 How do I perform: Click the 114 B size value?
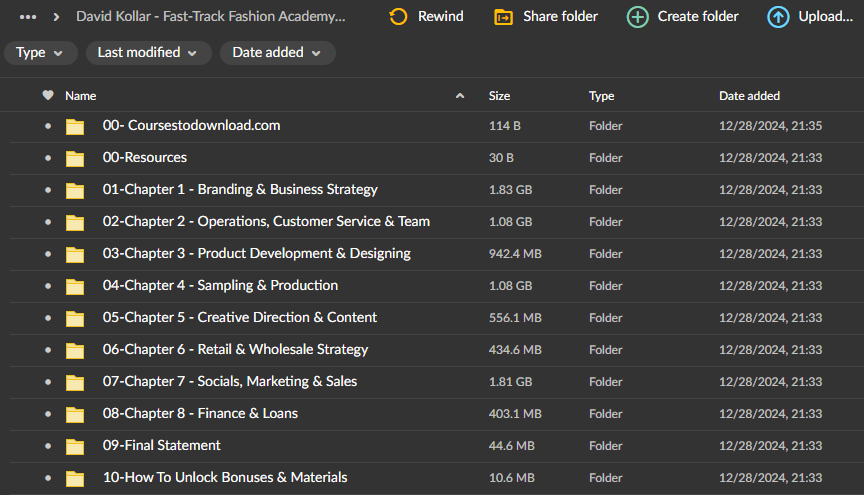505,126
